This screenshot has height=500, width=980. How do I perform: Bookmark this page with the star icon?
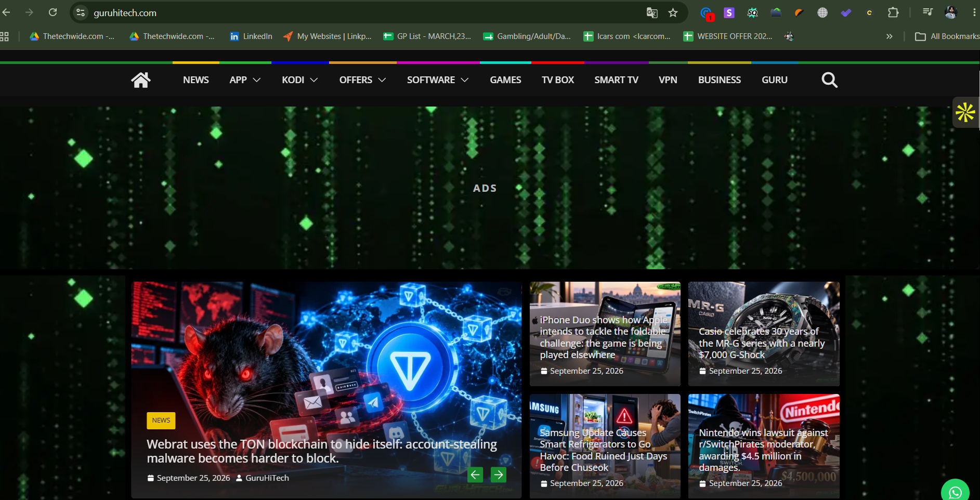pyautogui.click(x=673, y=13)
